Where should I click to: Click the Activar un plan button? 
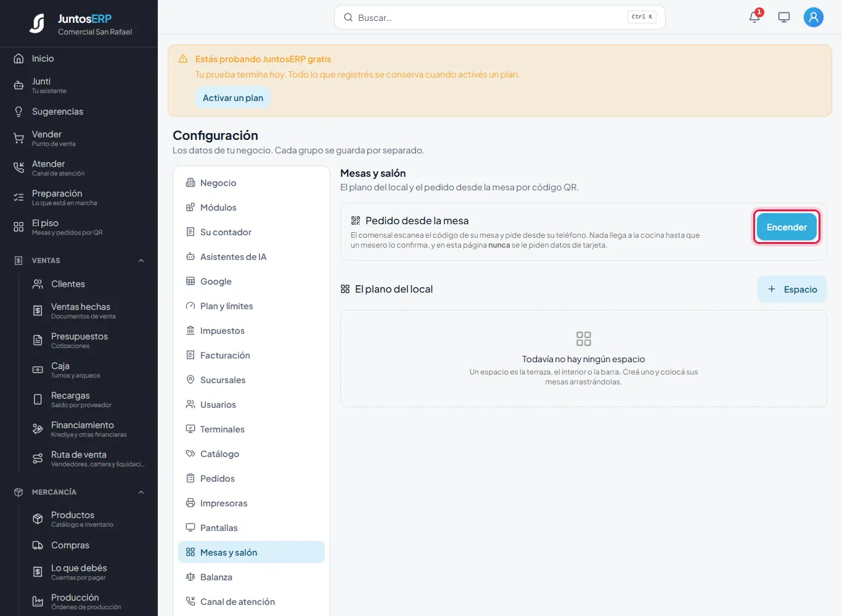[x=233, y=98]
